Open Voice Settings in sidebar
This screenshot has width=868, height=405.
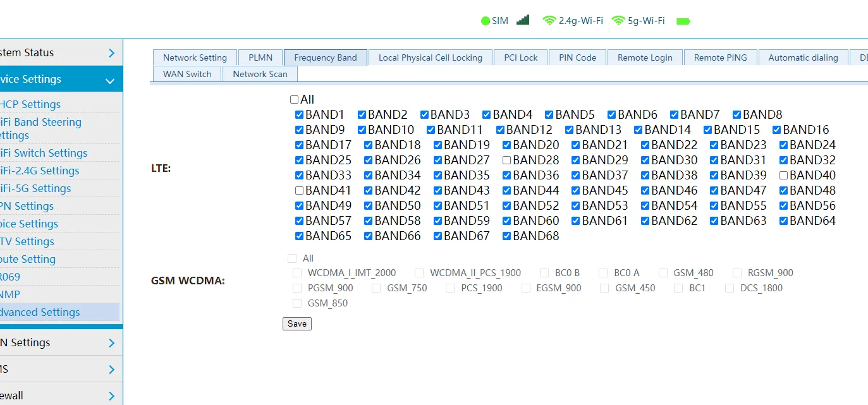(x=29, y=224)
